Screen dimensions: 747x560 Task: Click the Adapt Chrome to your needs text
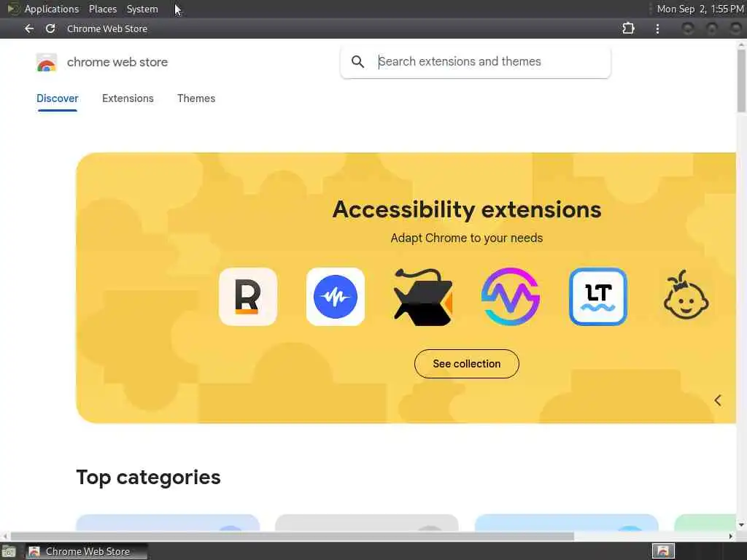tap(467, 238)
